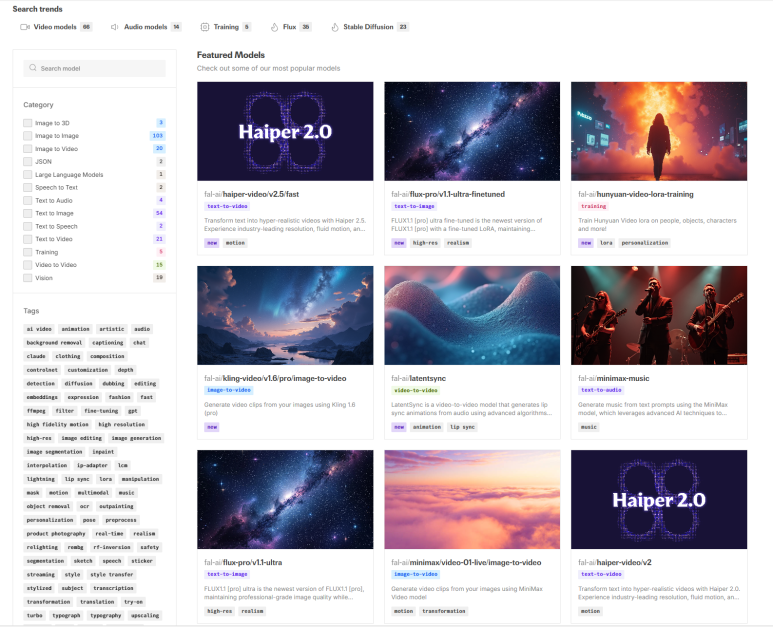Open the haiper-video/v2.5/fast model link
The height and width of the screenshot is (627, 773).
pyautogui.click(x=251, y=194)
